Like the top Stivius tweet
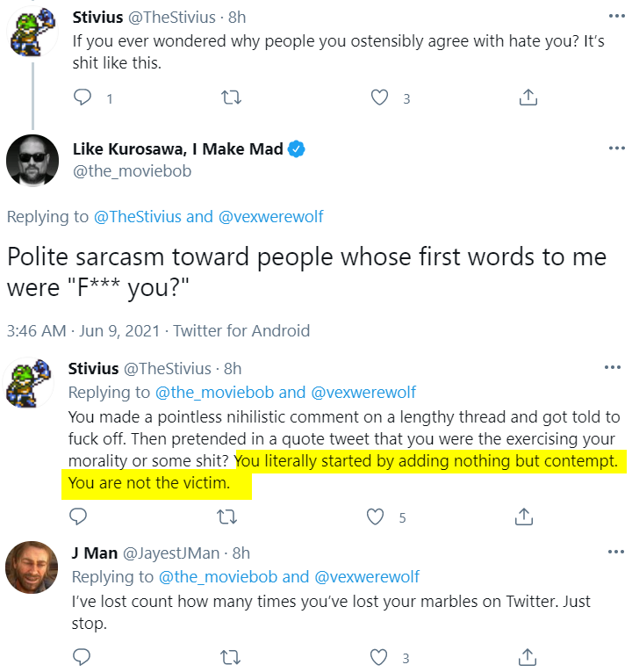The height and width of the screenshot is (672, 632). [x=379, y=98]
